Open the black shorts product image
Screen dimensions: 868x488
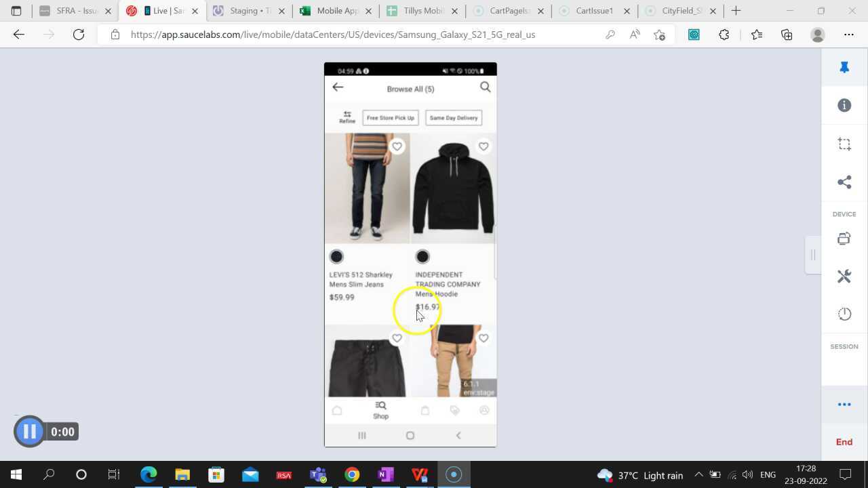(367, 361)
